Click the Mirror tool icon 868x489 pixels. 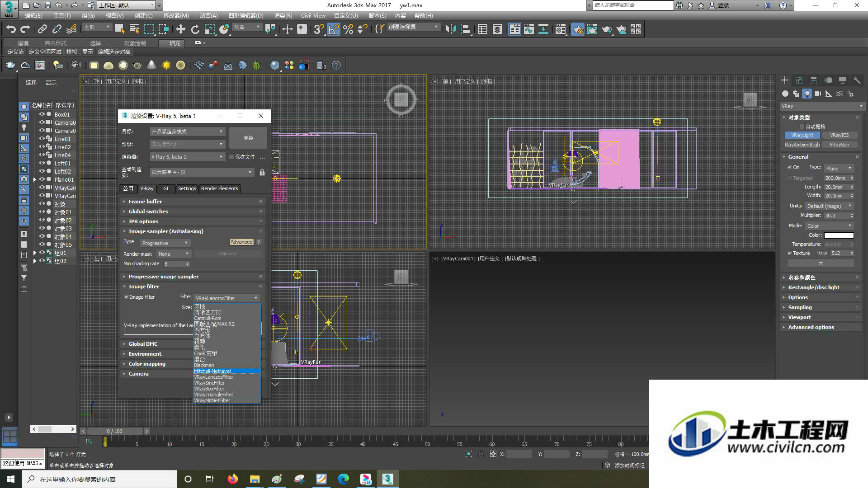[451, 29]
